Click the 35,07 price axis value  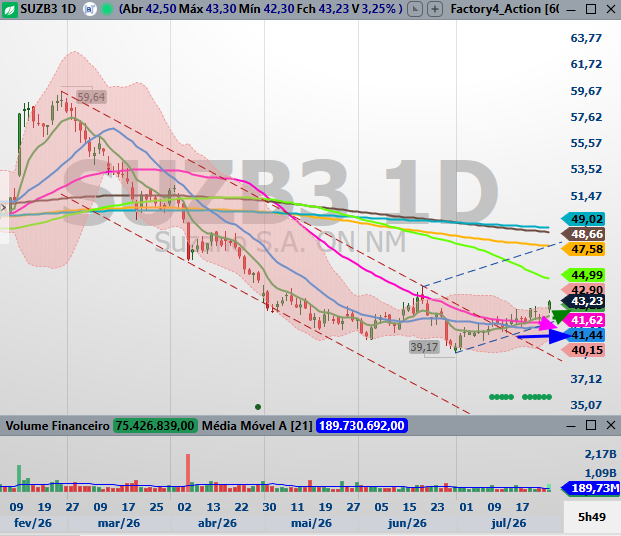(586, 405)
